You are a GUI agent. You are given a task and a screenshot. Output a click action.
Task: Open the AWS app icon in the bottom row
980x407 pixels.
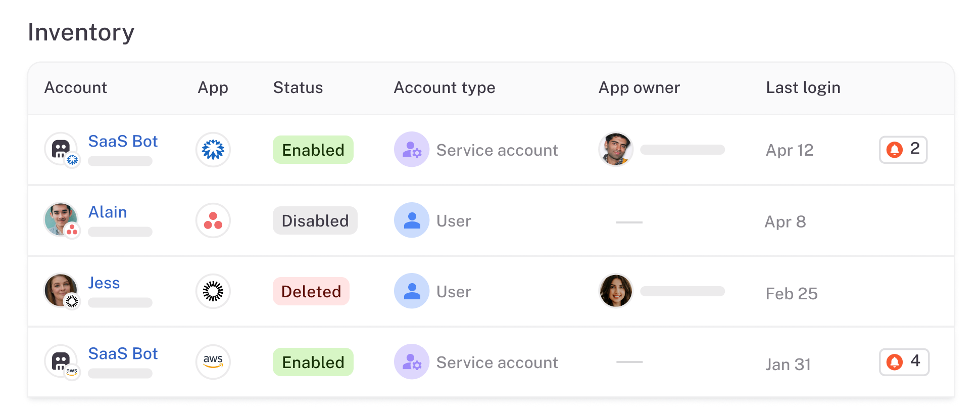tap(213, 362)
